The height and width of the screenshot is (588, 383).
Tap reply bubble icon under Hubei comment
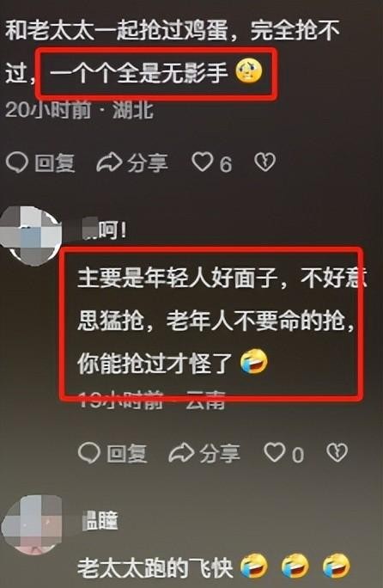tap(17, 162)
